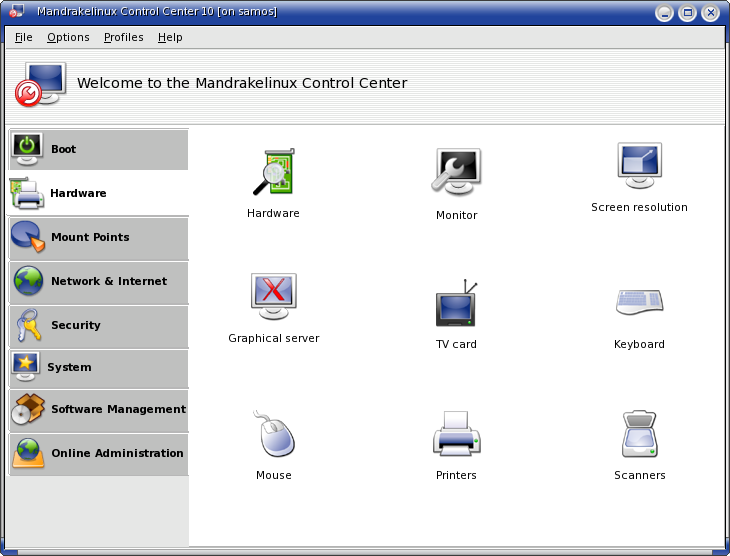Viewport: 730px width, 556px height.
Task: Switch to the Network & Internet category
Action: pyautogui.click(x=99, y=282)
